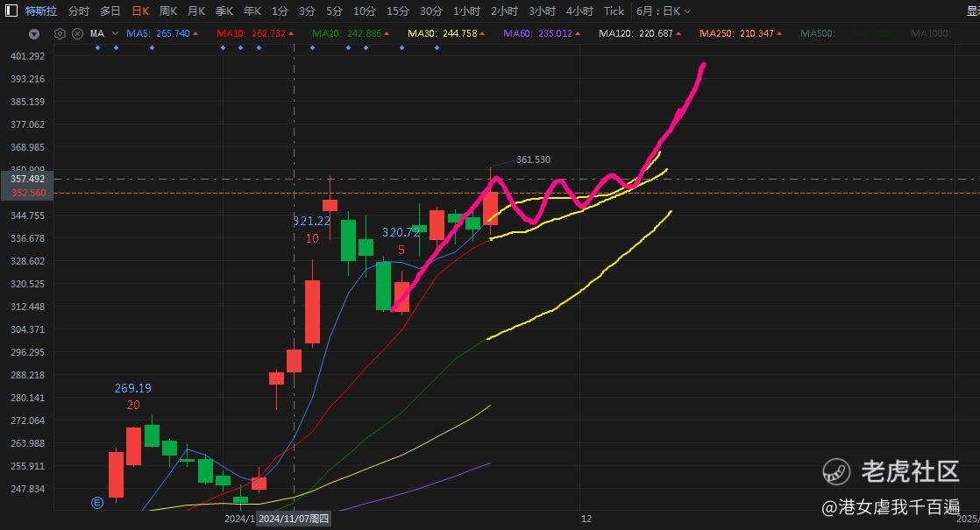The width and height of the screenshot is (980, 530).
Task: Expand the 6月：日K range dropdown
Action: coord(664,11)
